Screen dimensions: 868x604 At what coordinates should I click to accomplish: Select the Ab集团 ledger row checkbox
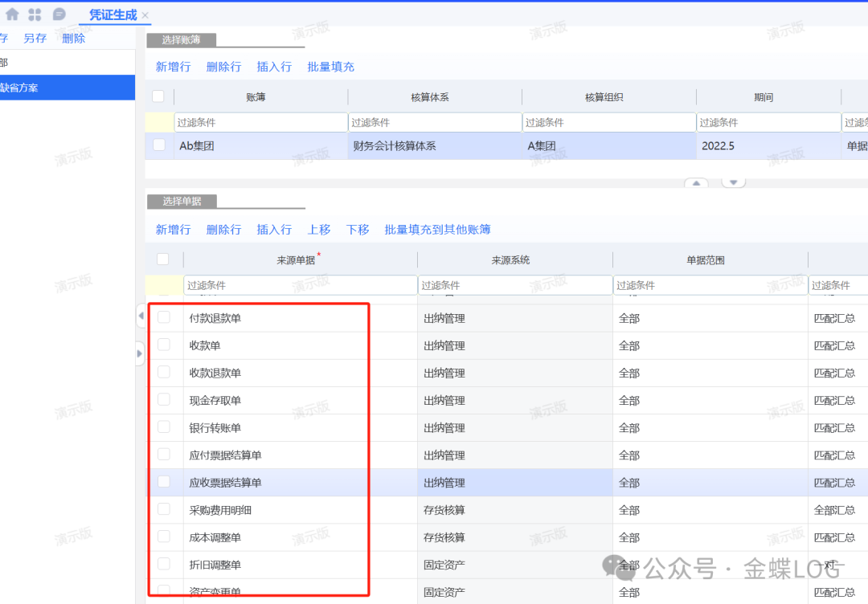[159, 145]
